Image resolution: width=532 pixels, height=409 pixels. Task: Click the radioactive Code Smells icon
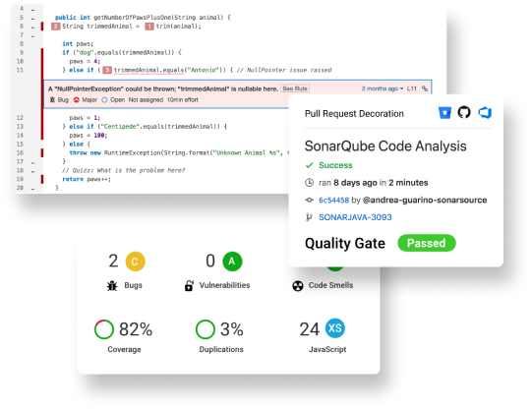point(298,286)
